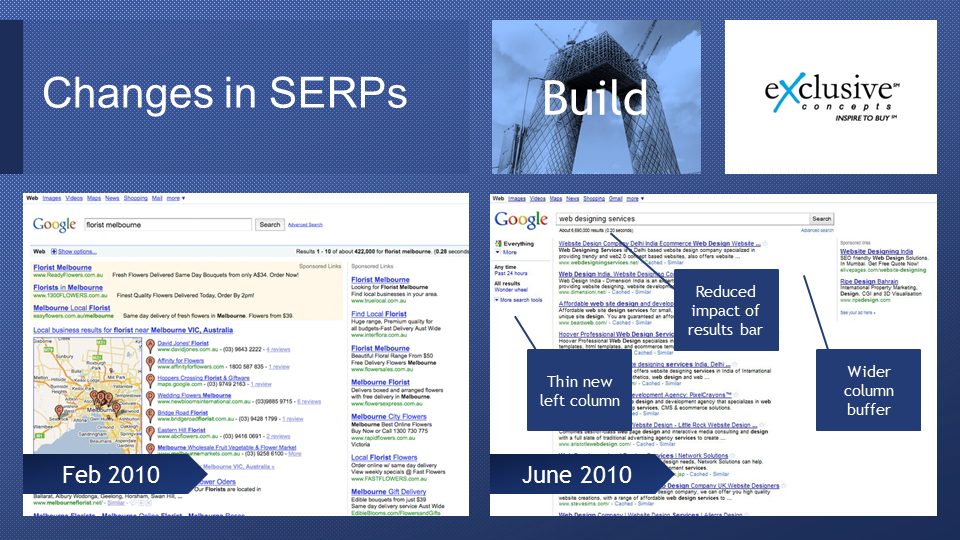This screenshot has height=540, width=960.
Task: Click Search button beside 'web designing services'
Action: pyautogui.click(x=822, y=219)
